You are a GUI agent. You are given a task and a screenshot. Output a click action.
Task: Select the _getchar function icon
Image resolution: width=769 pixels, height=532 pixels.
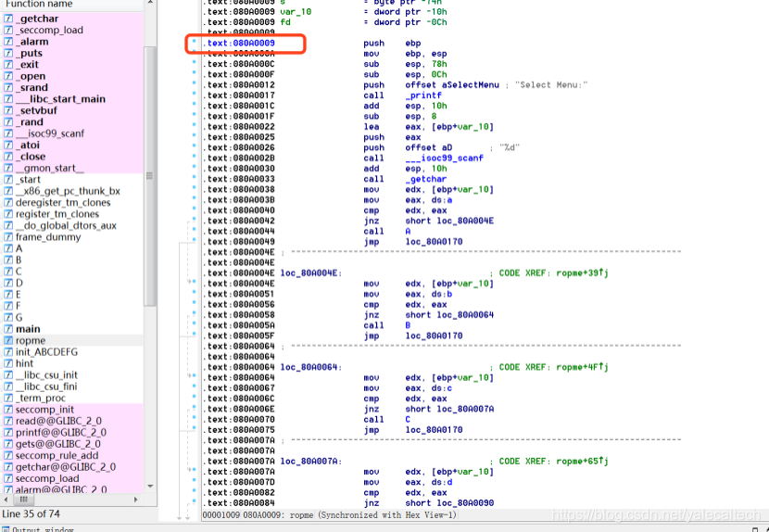8,19
